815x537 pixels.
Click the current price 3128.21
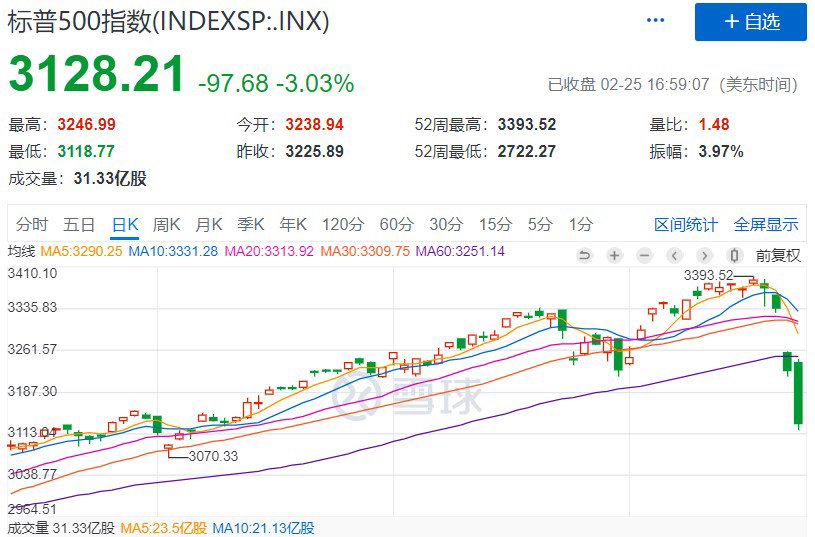click(97, 74)
